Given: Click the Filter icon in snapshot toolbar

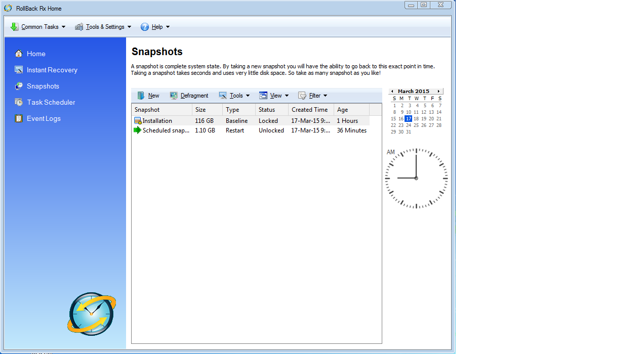Looking at the screenshot, I should pyautogui.click(x=302, y=96).
